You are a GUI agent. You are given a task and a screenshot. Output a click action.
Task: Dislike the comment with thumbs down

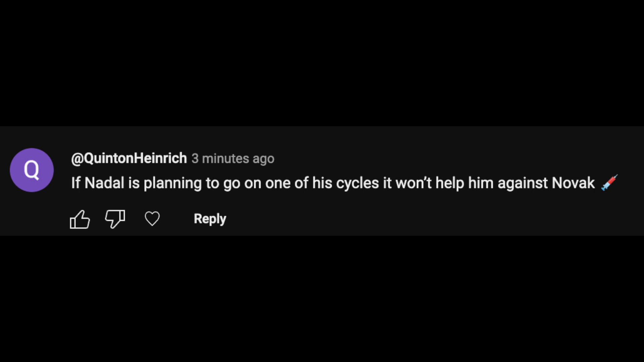click(115, 219)
